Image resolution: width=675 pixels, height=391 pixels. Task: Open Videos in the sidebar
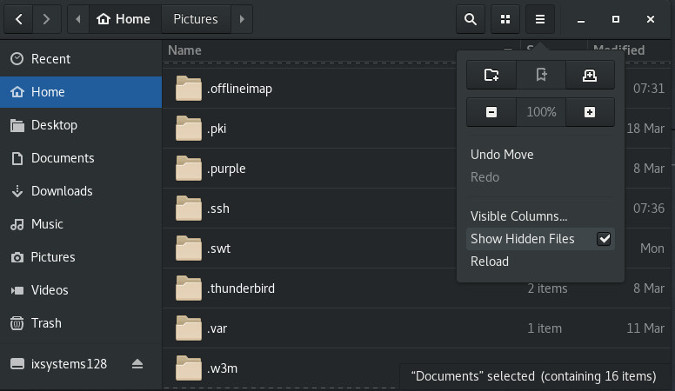(81, 290)
